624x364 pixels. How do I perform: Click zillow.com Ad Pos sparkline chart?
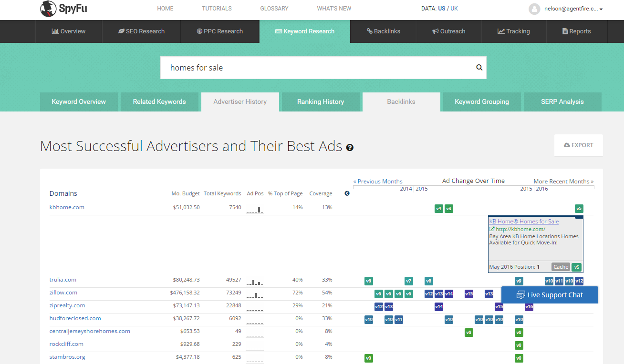coord(255,294)
